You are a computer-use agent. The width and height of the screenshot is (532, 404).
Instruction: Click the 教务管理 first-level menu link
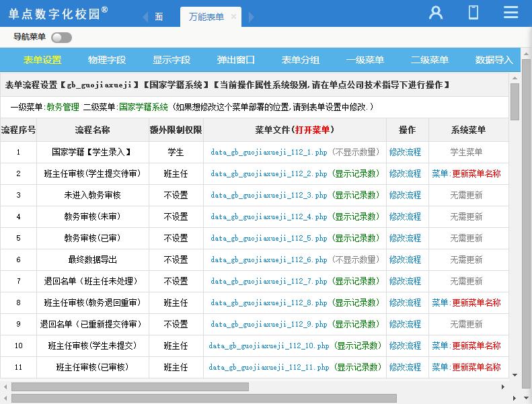click(63, 107)
